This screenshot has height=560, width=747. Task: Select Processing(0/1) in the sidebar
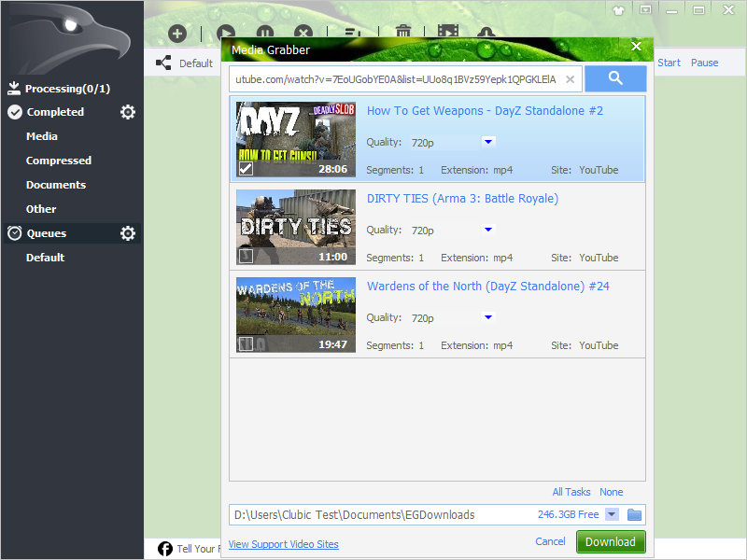[67, 89]
